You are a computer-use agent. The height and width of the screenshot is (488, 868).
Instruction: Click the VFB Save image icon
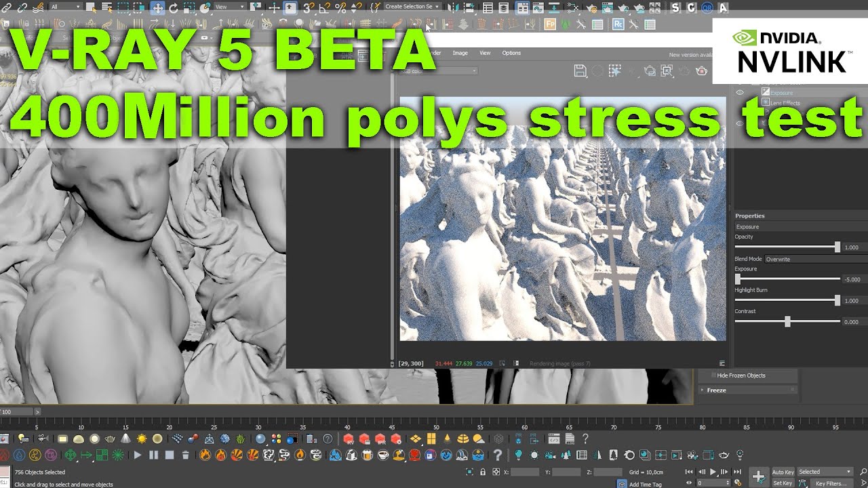click(580, 70)
